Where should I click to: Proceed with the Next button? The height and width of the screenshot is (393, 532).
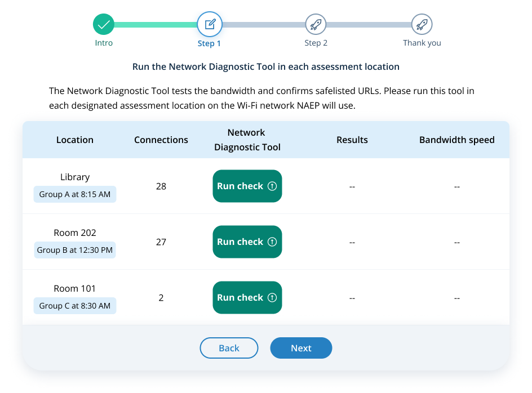(x=301, y=348)
